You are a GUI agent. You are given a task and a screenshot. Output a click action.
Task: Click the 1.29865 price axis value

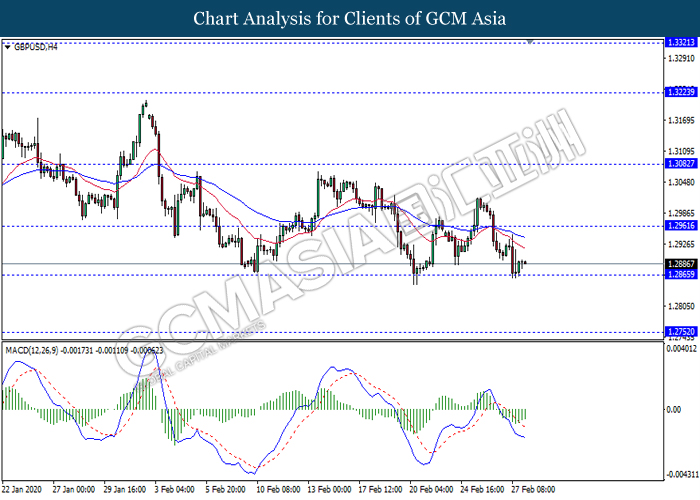coord(682,213)
